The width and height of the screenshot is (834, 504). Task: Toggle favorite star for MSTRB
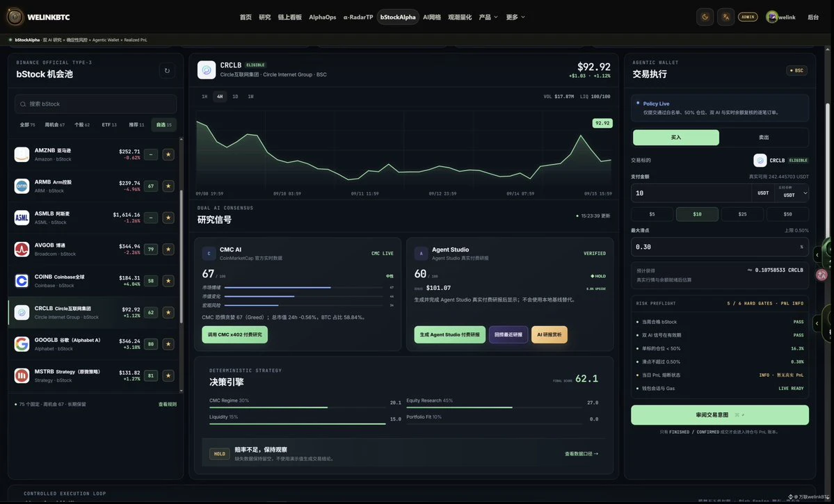(x=168, y=375)
